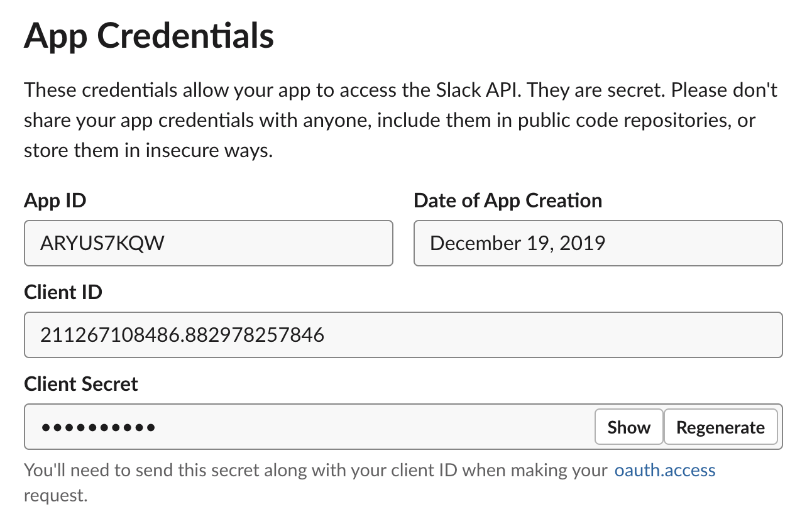The width and height of the screenshot is (812, 519).
Task: Select the App ID field containing ARYUS7KQW
Action: 209,243
